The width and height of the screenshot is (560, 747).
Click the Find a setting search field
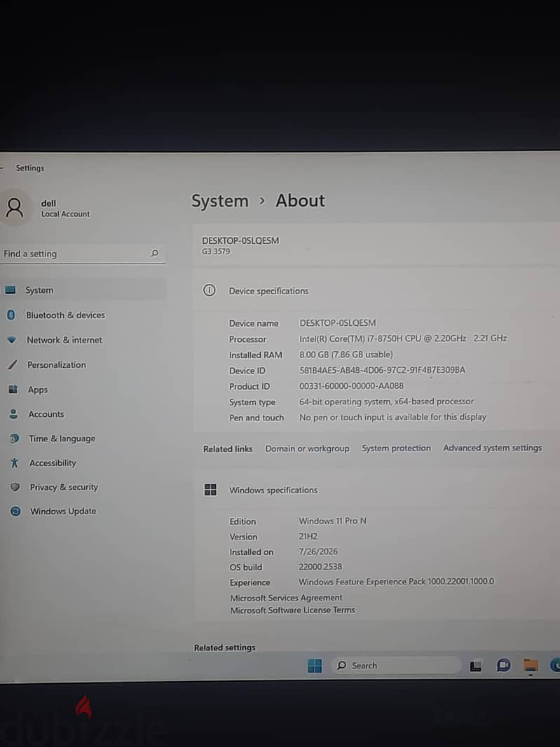coord(83,254)
